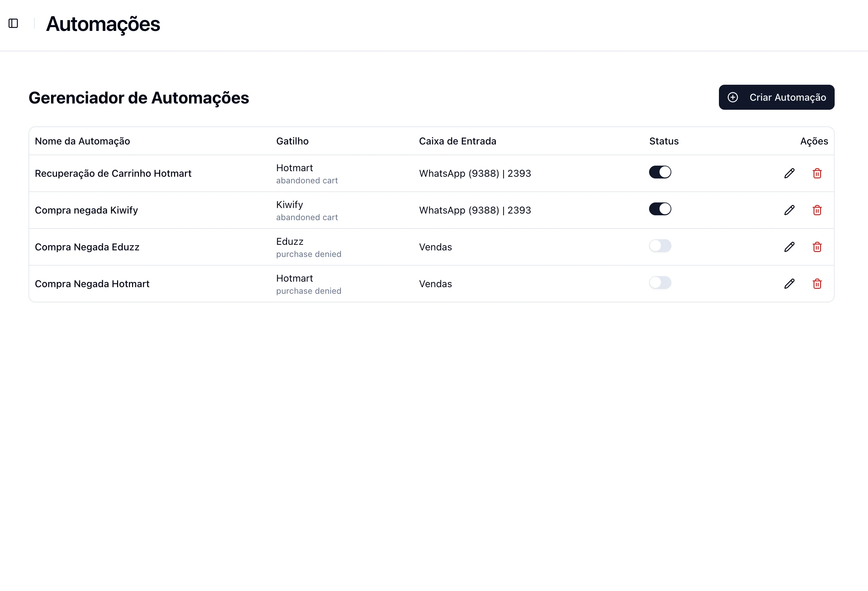
Task: Click the Nome da Automação column header
Action: 83,141
